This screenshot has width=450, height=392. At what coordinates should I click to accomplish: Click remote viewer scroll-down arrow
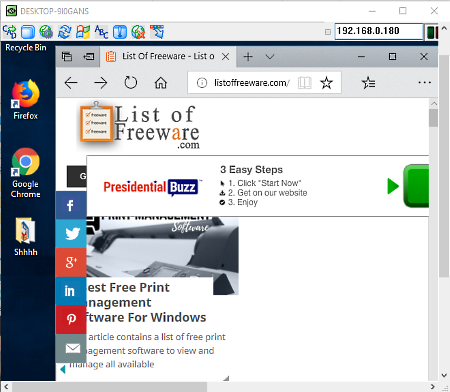click(444, 375)
